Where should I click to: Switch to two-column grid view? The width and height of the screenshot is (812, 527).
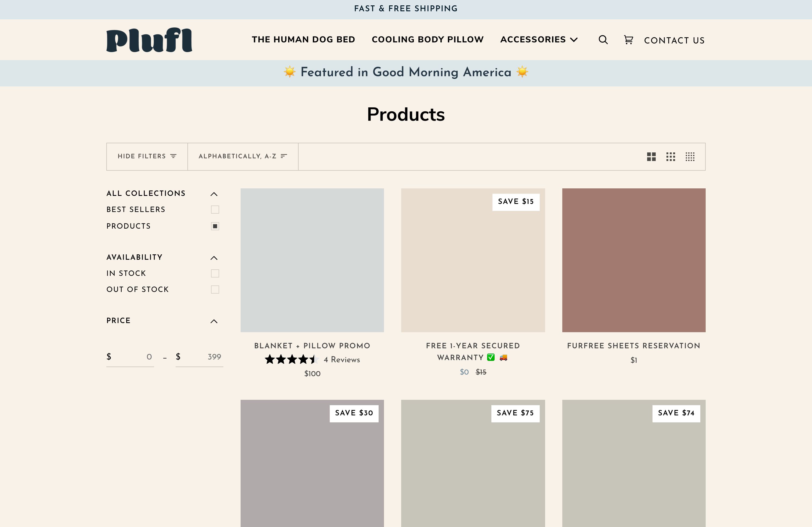pos(651,157)
